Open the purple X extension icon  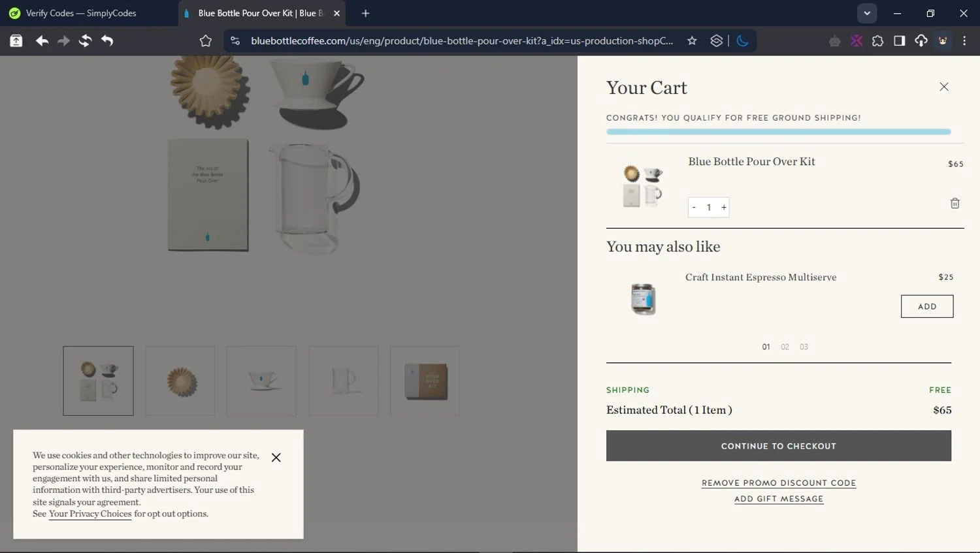[856, 40]
